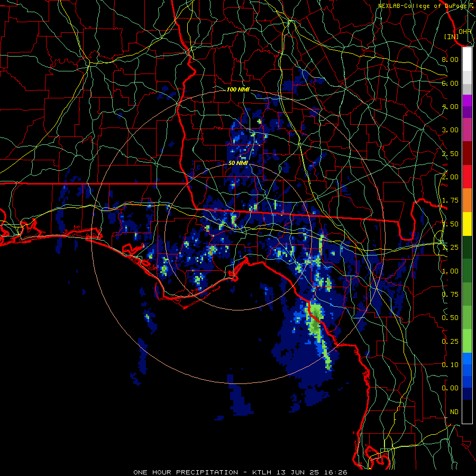The height and width of the screenshot is (476, 476).
Task: Select the 1.00 scale value
Action: click(450, 271)
